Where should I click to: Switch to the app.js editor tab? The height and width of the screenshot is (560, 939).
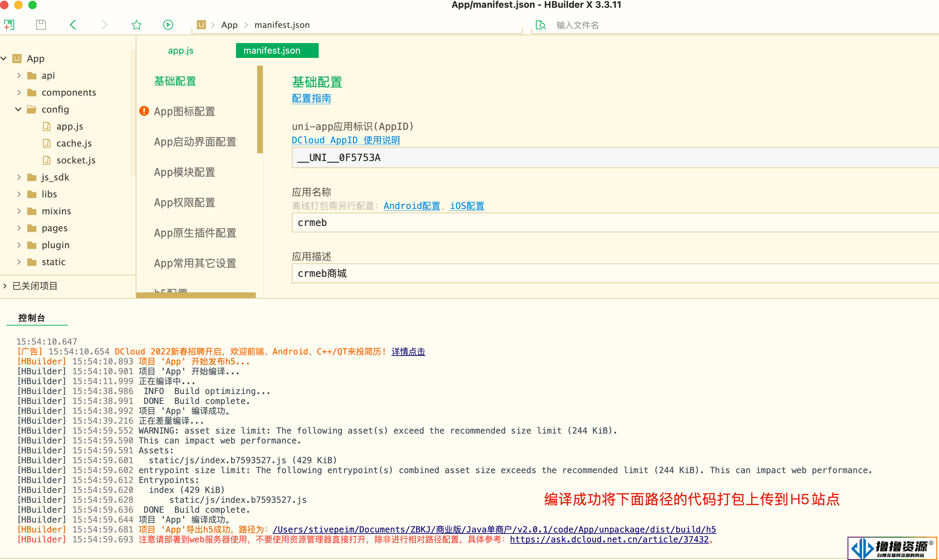pos(181,50)
